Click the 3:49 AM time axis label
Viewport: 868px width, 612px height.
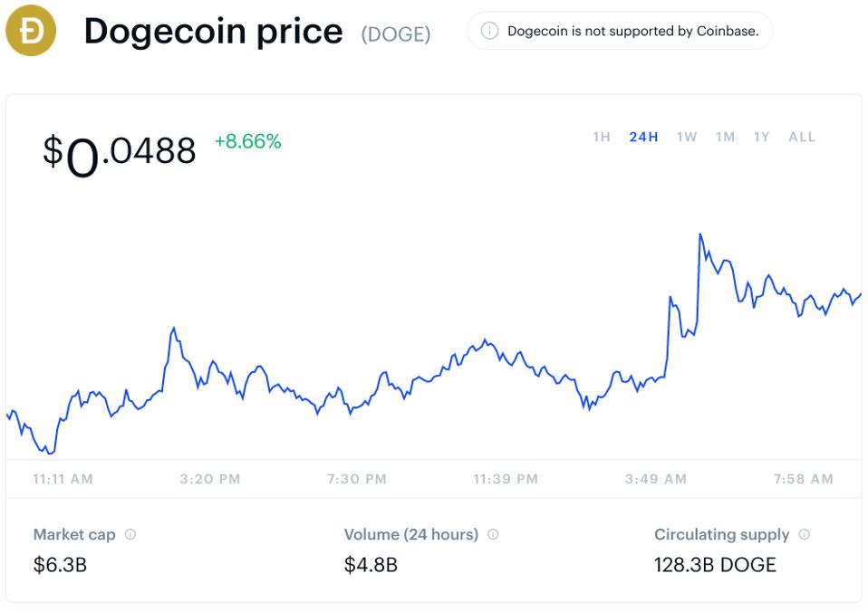[x=655, y=479]
